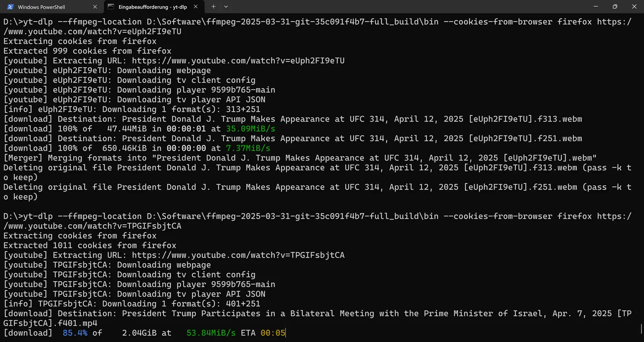Click the PowerShell icon on the first tab
Image resolution: width=644 pixels, height=342 pixels.
coord(11,7)
